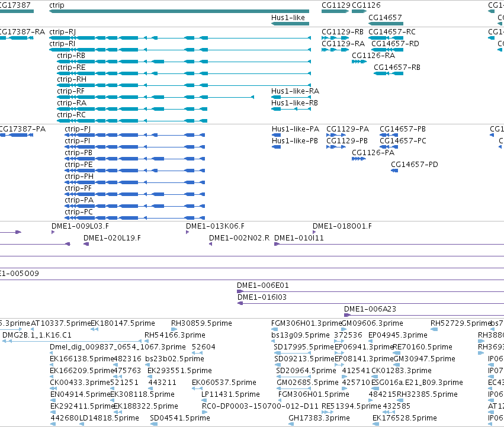Click the RE70160.5prime EST label
The image size is (504, 427).
pyautogui.click(x=422, y=347)
